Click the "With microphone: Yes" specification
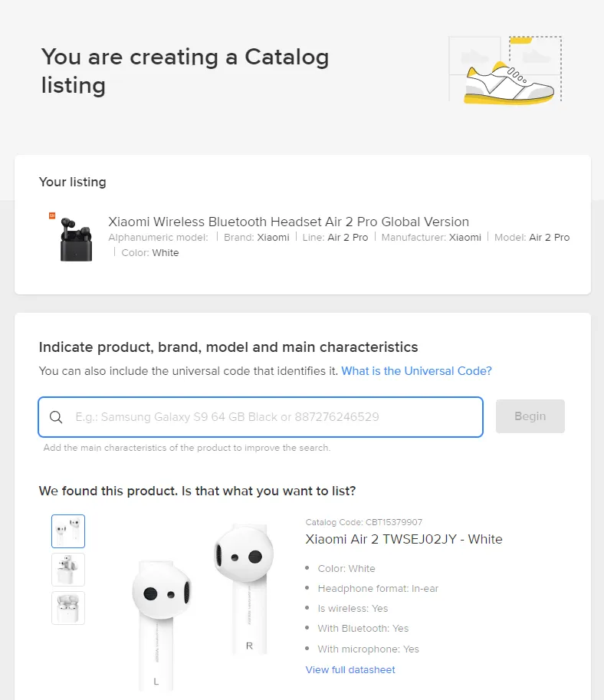Image resolution: width=604 pixels, height=700 pixels. point(368,649)
